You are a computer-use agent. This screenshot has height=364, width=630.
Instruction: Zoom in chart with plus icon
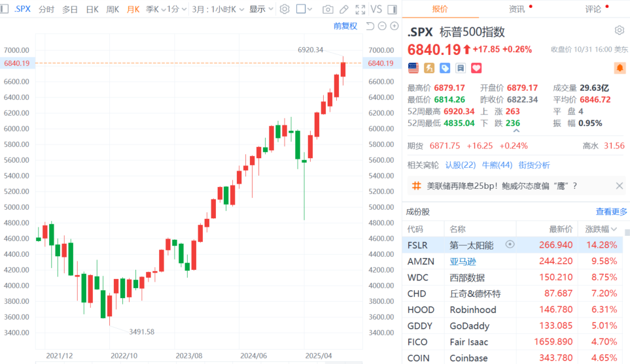(x=394, y=26)
